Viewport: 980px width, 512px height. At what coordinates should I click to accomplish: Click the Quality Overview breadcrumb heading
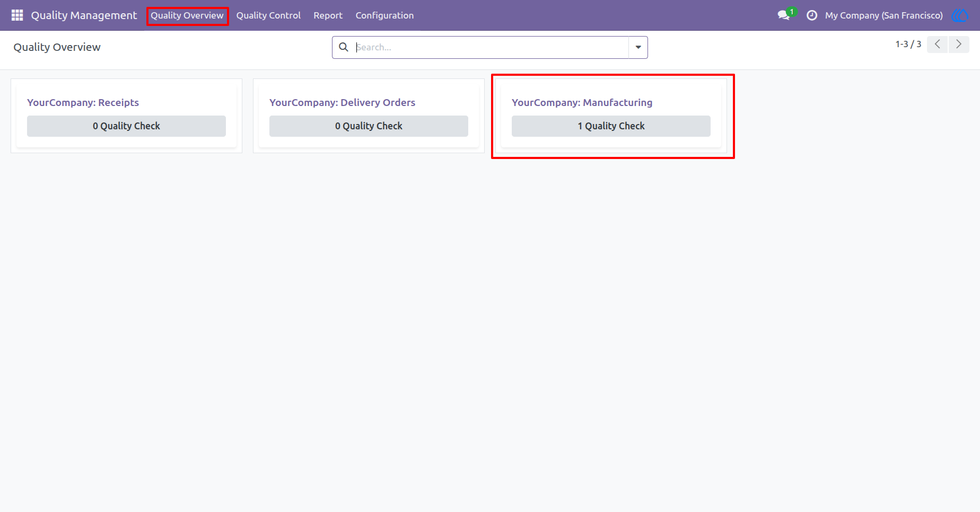57,47
